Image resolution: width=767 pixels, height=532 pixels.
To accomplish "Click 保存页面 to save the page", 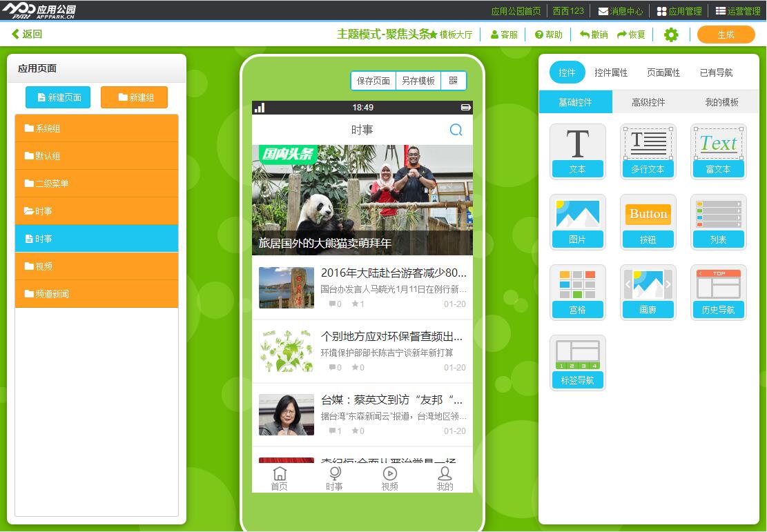I will pyautogui.click(x=371, y=80).
